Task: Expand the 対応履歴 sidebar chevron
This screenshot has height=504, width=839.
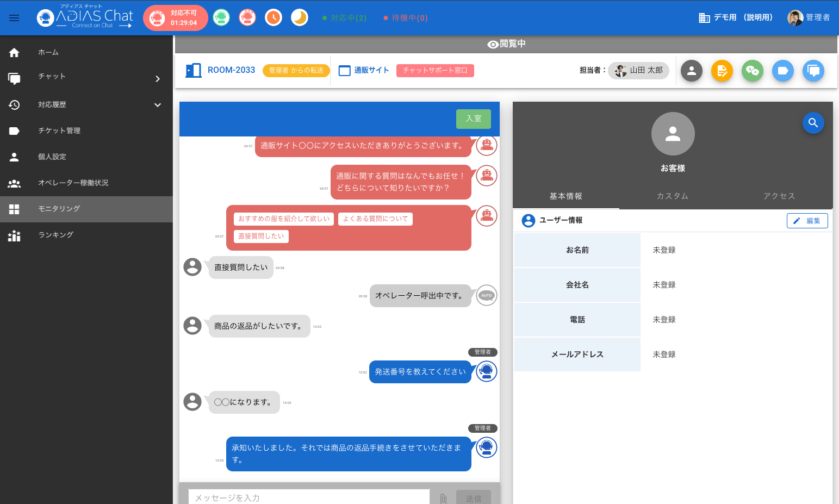Action: (158, 105)
